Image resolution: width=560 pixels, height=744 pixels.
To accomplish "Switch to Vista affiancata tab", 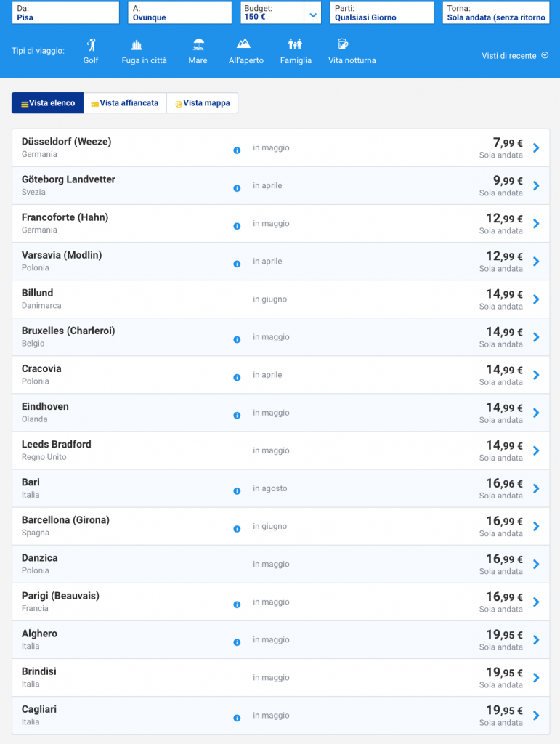I will click(x=125, y=103).
